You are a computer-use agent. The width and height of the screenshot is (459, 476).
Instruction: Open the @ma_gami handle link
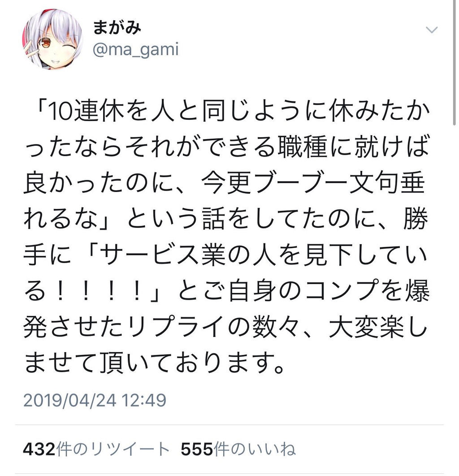click(x=136, y=50)
